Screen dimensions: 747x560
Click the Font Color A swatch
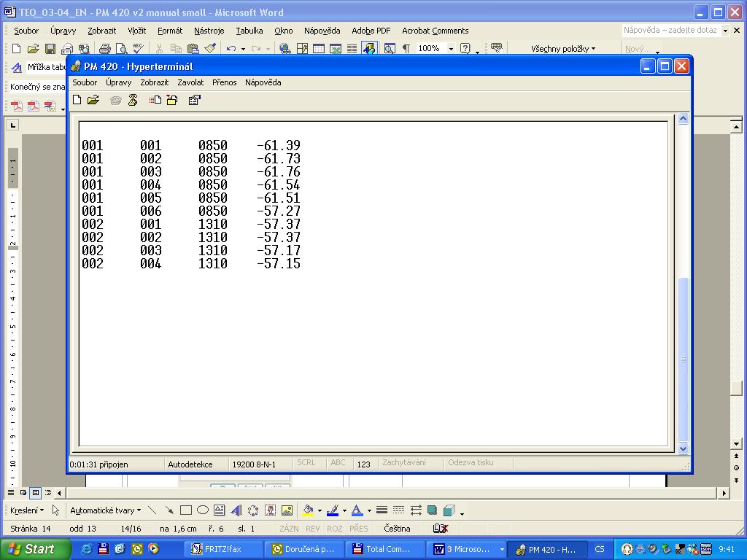(357, 510)
